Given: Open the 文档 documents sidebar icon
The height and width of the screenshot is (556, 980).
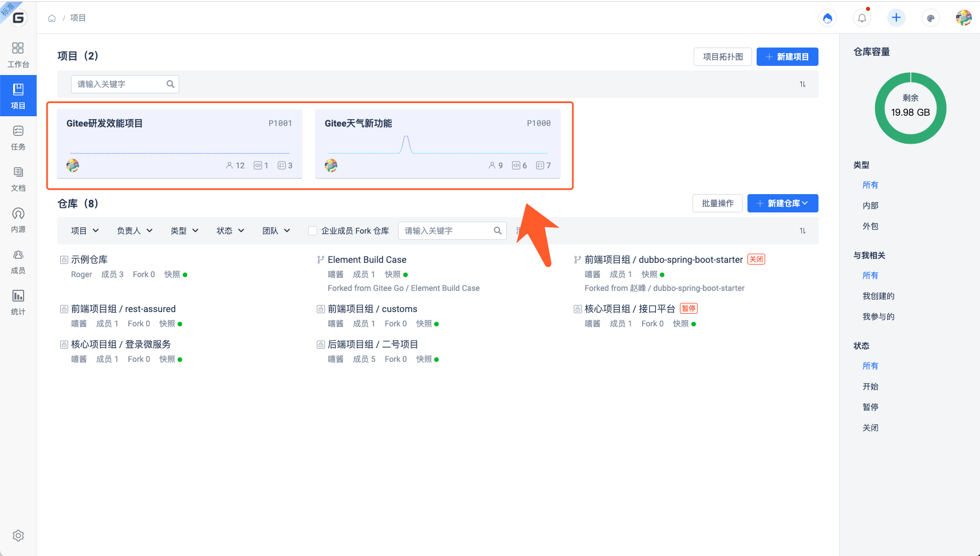Looking at the screenshot, I should click(18, 179).
